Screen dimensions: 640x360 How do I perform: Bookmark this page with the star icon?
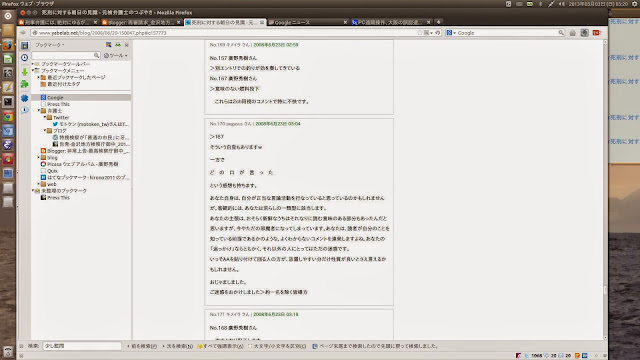pyautogui.click(x=420, y=33)
